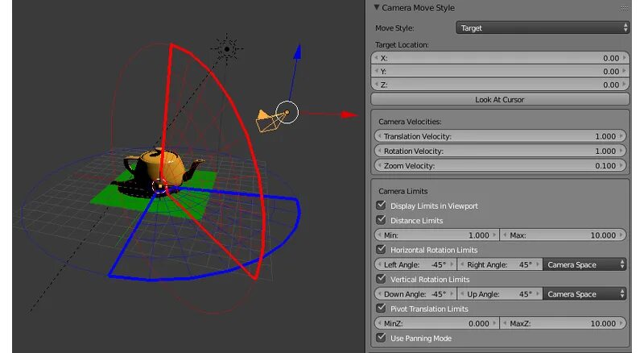Image resolution: width=644 pixels, height=353 pixels.
Task: Click the Left Angle field
Action: tap(415, 264)
